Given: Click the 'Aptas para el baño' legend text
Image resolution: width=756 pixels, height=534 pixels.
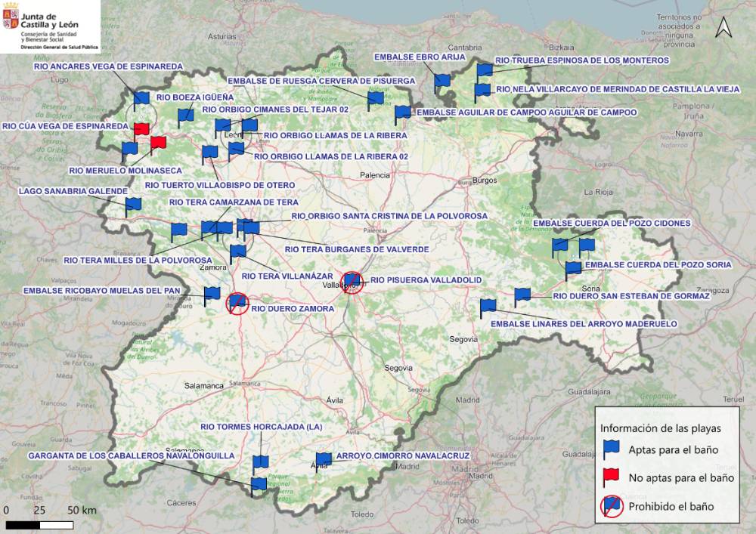Looking at the screenshot, I should click(x=673, y=449).
